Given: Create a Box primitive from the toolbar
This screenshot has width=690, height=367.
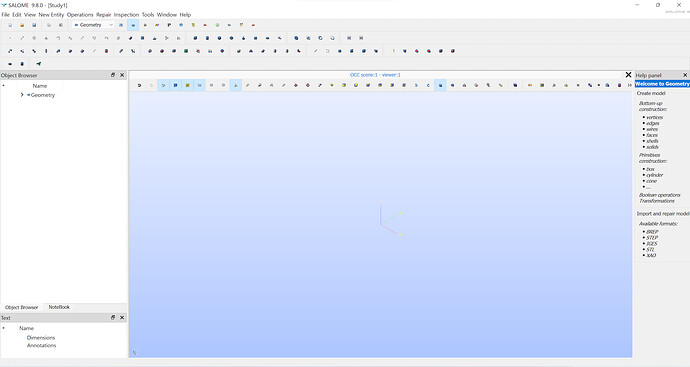Looking at the screenshot, I should [195, 38].
